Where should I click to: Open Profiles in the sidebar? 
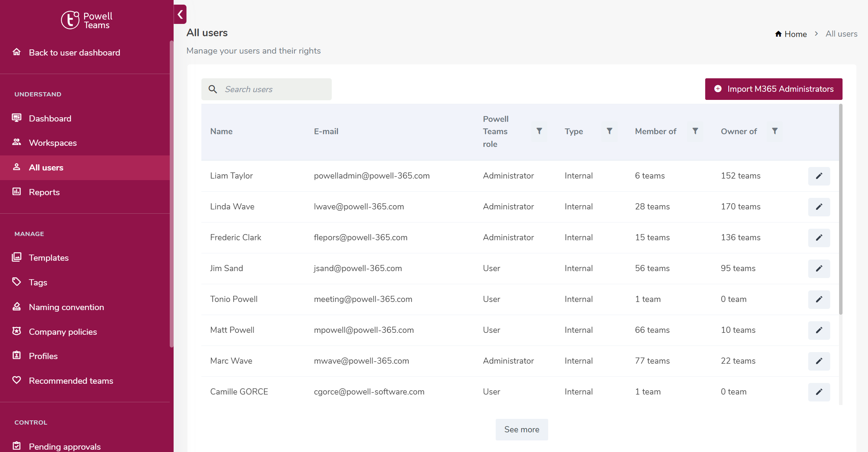coord(85,356)
